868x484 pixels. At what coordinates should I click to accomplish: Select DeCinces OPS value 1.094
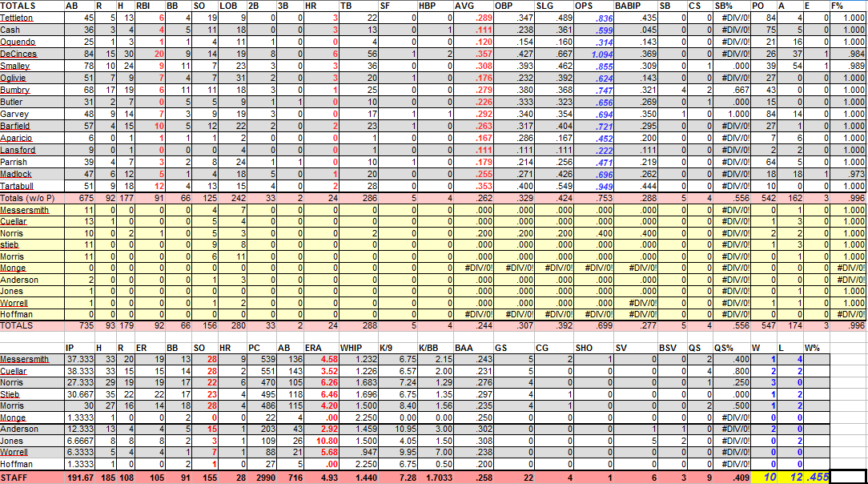pos(593,54)
